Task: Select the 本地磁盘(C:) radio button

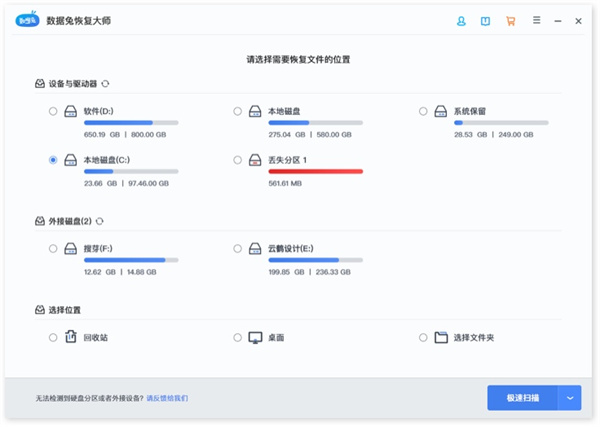Action: tap(53, 160)
